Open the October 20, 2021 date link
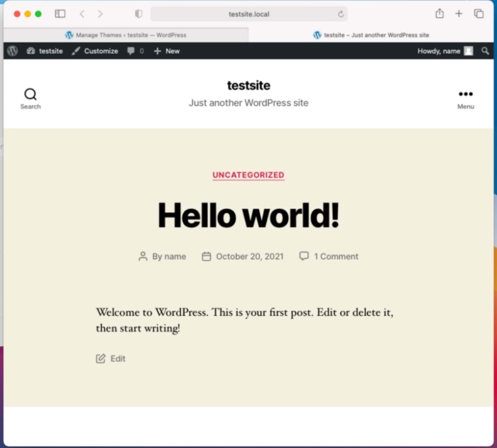The image size is (497, 448). [250, 256]
